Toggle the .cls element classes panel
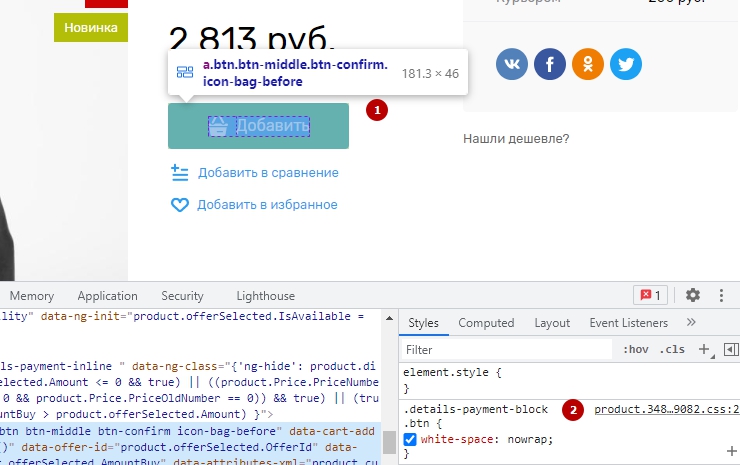740x465 pixels. (673, 350)
